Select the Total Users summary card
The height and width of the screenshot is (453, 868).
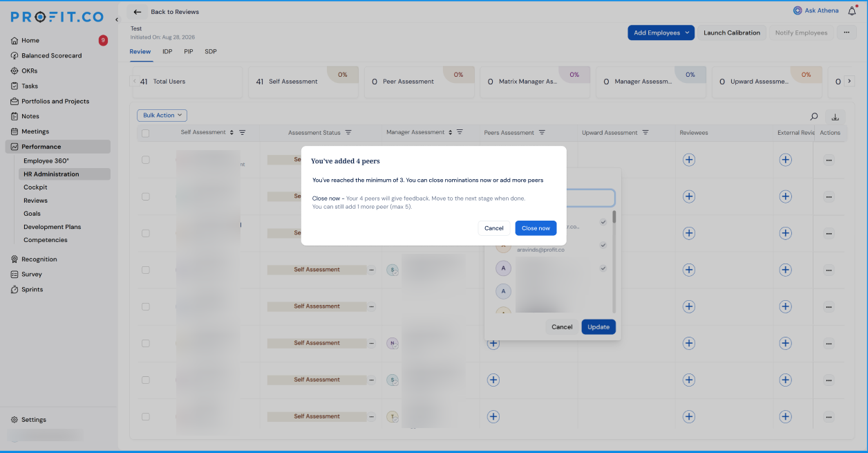pos(188,82)
